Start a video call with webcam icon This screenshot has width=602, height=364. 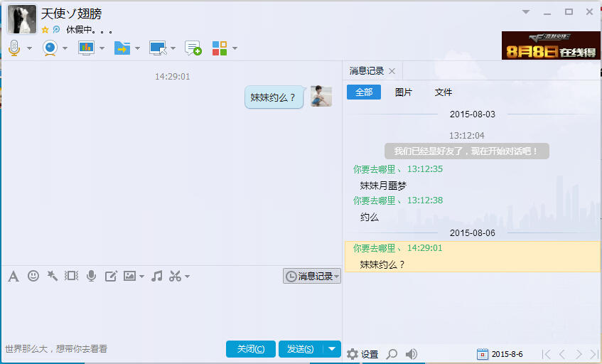[50, 48]
